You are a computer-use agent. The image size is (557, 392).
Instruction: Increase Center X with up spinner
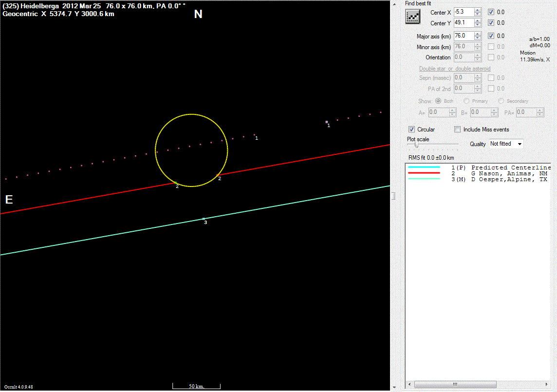(x=478, y=10)
